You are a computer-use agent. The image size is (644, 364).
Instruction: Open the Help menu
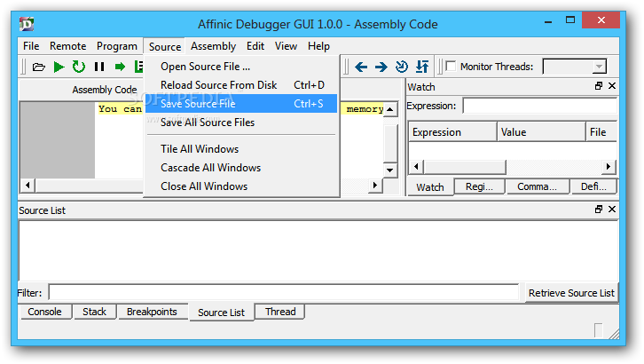318,46
